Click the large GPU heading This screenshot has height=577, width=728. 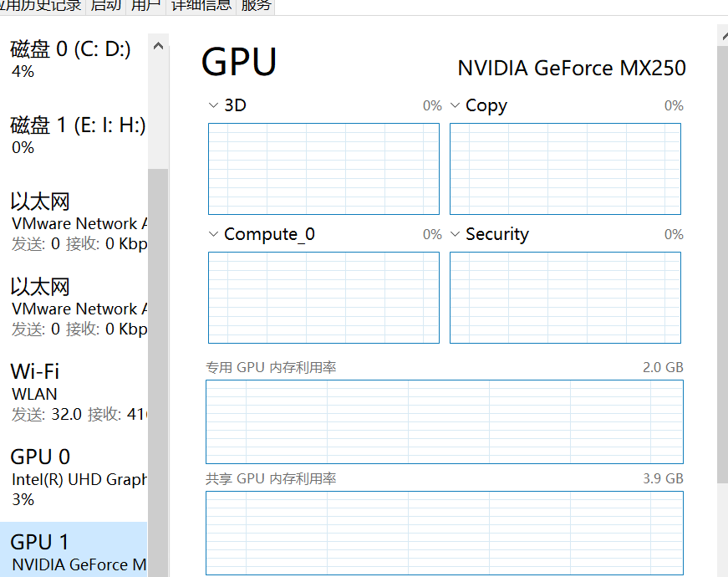(x=239, y=62)
